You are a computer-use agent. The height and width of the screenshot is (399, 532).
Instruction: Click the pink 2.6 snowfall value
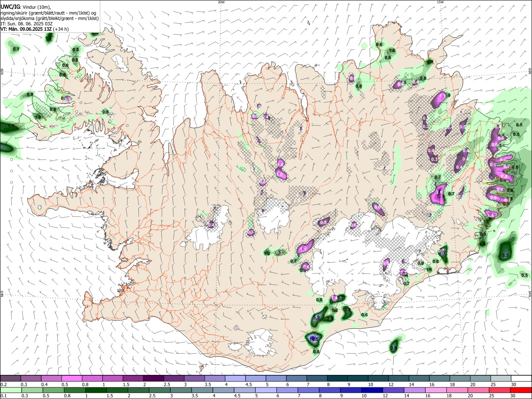440,192
